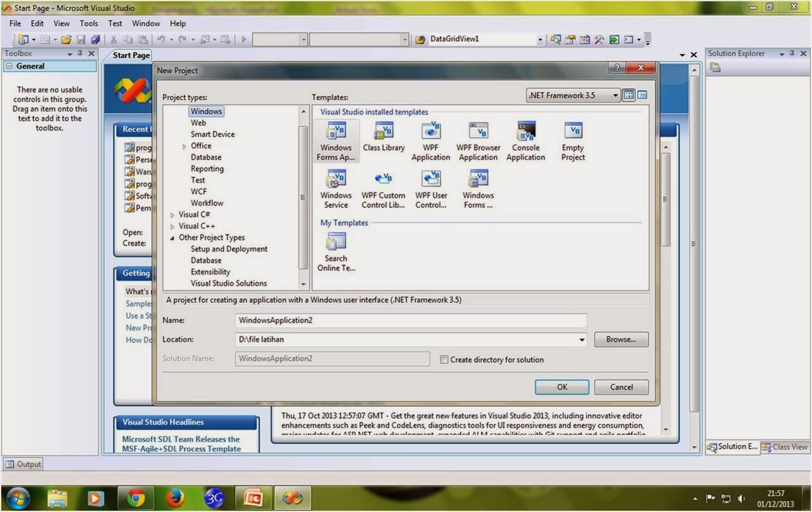Screen dimensions: 812x512
Task: Open the Toolbox panel options dropdown arrow
Action: (x=69, y=54)
